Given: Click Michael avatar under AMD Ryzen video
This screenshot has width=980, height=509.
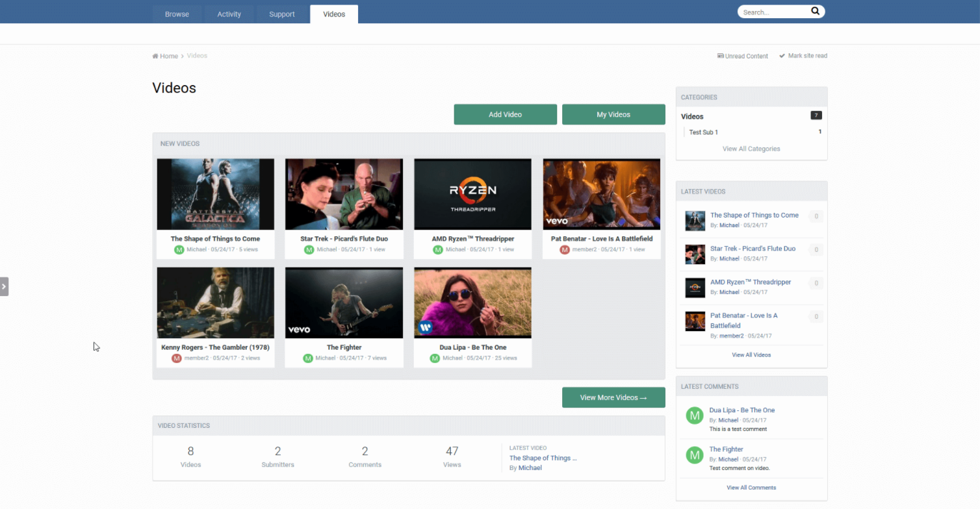Looking at the screenshot, I should 438,249.
